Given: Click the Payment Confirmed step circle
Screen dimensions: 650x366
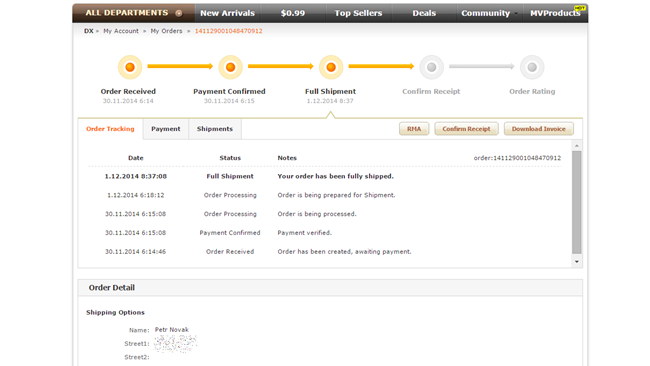Looking at the screenshot, I should [230, 67].
